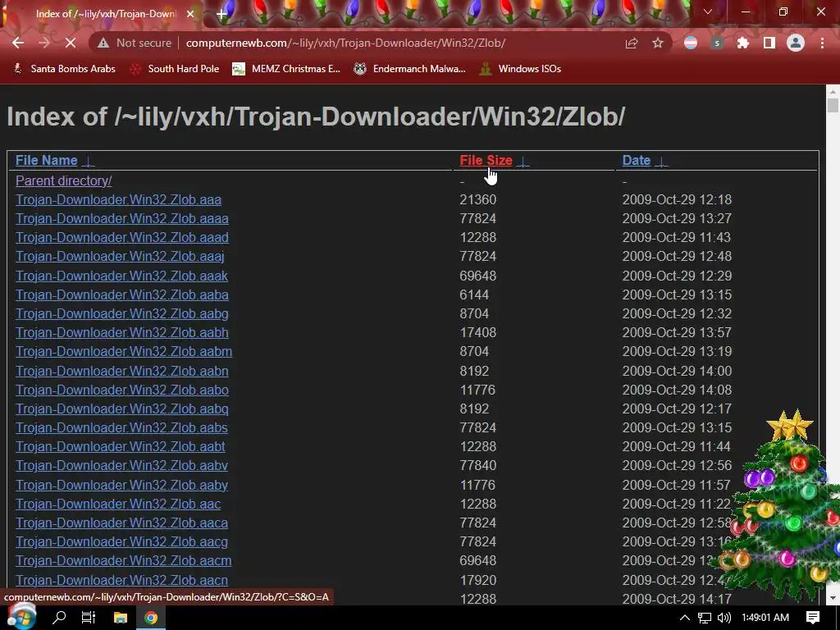Open Trojan-Downloader.Win32.Zlob.aabq file link
Viewport: 840px width, 630px height.
[x=122, y=409]
